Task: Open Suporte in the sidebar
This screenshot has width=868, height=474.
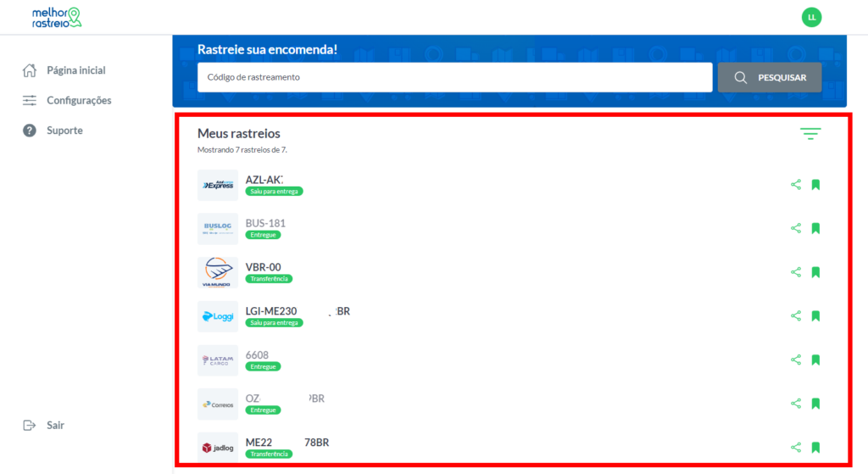Action: 64,130
